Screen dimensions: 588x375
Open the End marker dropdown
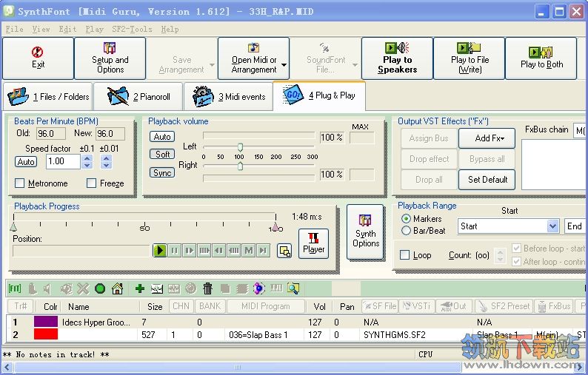pos(575,226)
